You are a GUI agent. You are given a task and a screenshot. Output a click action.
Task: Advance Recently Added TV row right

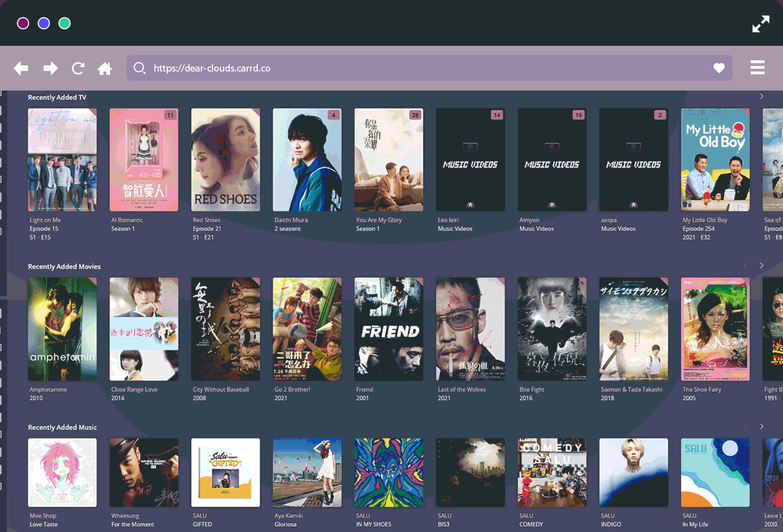tap(761, 97)
